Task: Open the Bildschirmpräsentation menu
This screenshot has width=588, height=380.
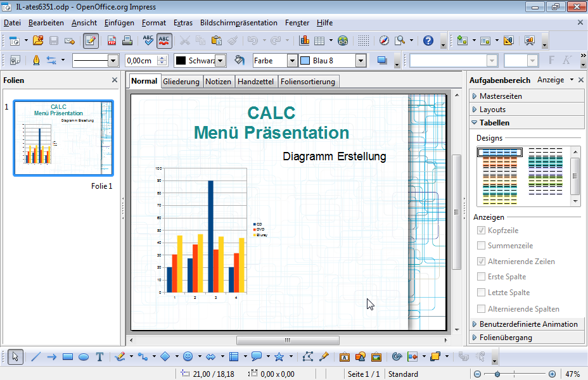Action: tap(238, 23)
